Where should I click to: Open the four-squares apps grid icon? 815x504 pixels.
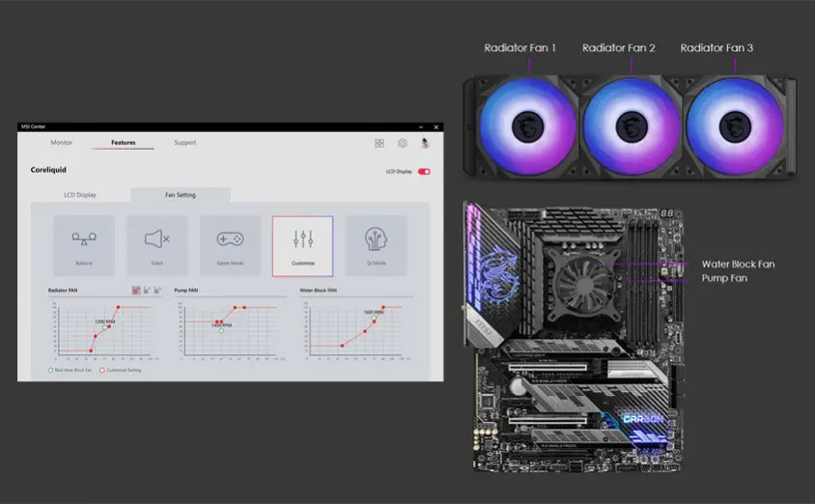[x=379, y=144]
